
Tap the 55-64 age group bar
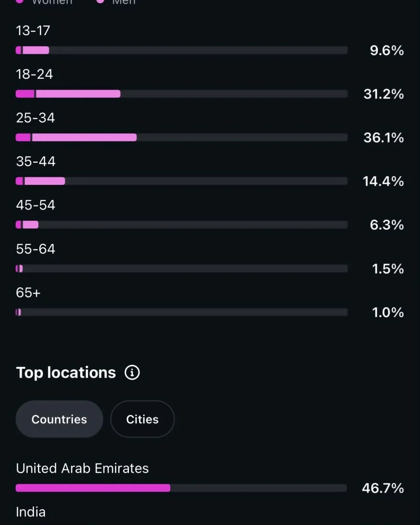click(x=181, y=269)
